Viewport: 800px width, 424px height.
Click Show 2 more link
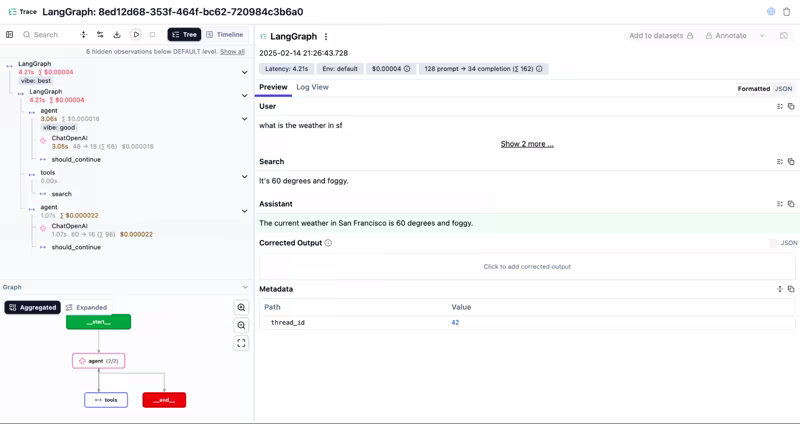click(527, 144)
